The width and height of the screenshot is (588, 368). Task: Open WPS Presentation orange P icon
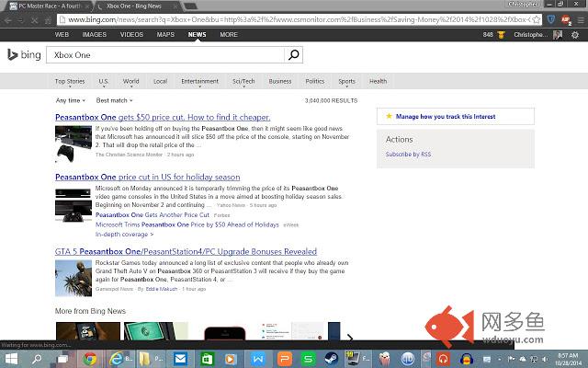[x=284, y=360]
